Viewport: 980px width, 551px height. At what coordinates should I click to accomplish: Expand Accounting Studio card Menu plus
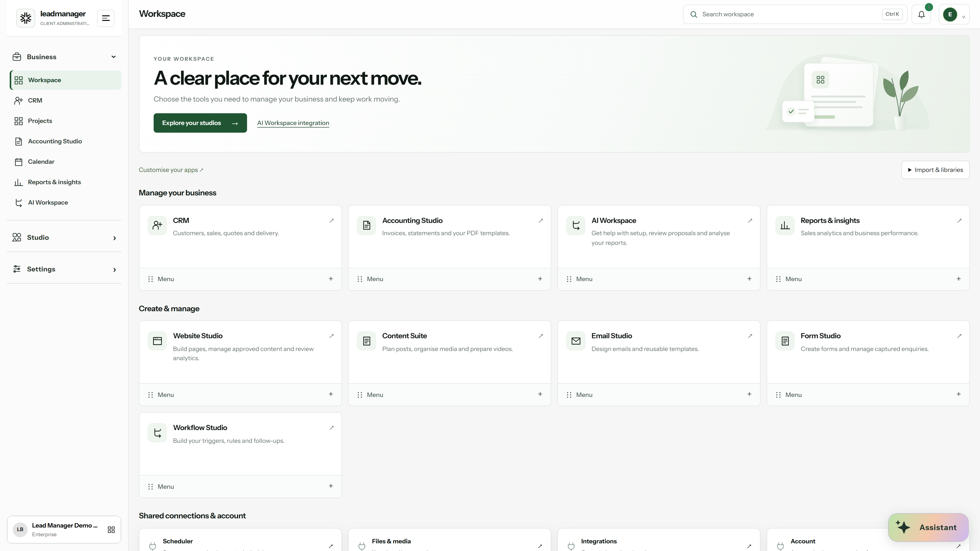[540, 279]
